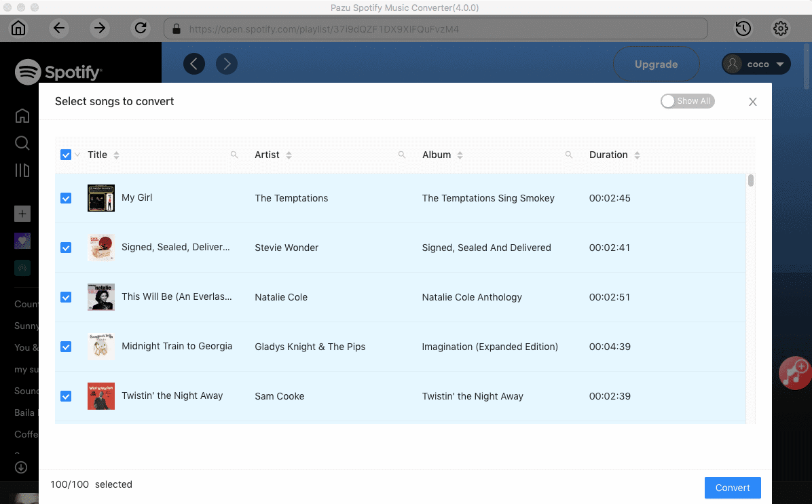The image size is (812, 504).
Task: Click artist name The Temptations
Action: tap(291, 198)
